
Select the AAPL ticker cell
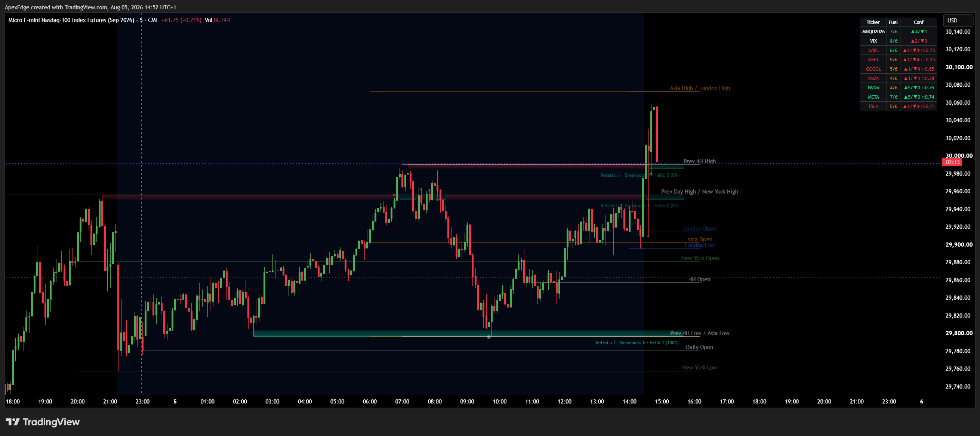coord(873,50)
